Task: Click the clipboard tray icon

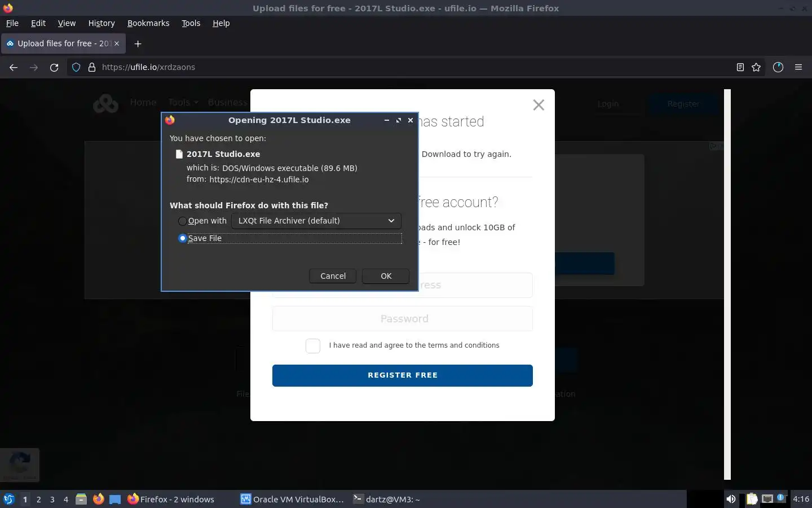Action: (x=752, y=499)
